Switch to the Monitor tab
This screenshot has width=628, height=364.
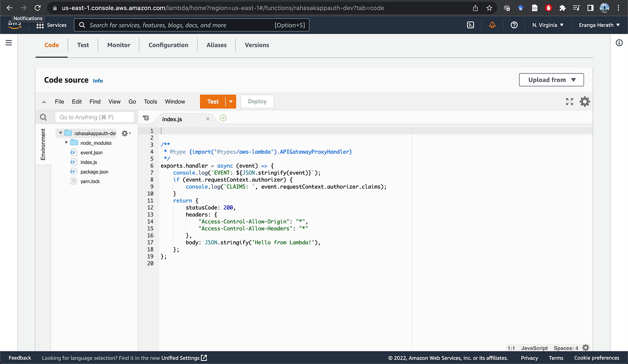[x=119, y=45]
